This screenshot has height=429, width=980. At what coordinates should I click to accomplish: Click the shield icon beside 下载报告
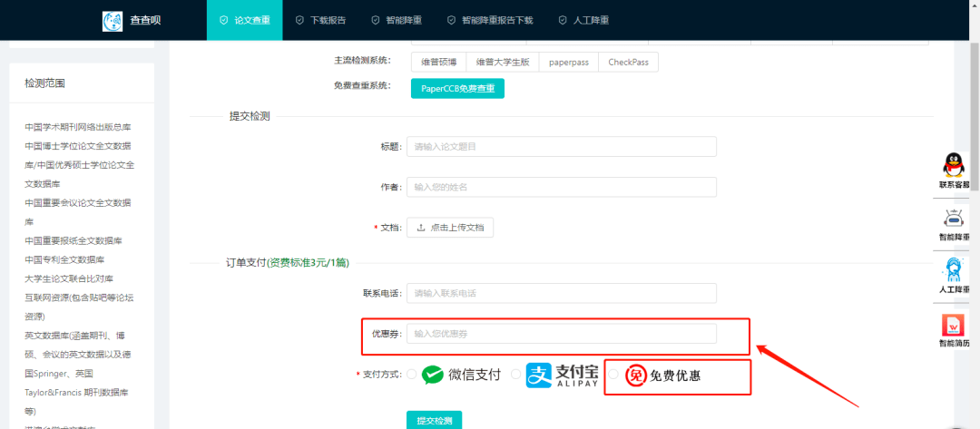[299, 20]
